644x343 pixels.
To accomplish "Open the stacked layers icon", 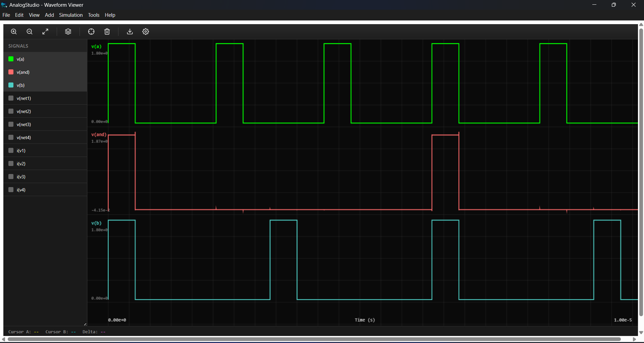I will pyautogui.click(x=68, y=32).
